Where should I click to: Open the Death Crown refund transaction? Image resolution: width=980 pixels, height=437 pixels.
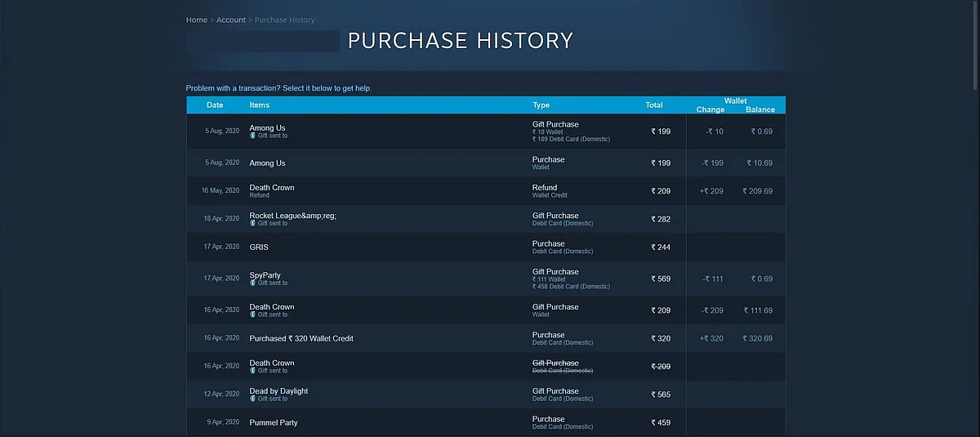click(486, 191)
